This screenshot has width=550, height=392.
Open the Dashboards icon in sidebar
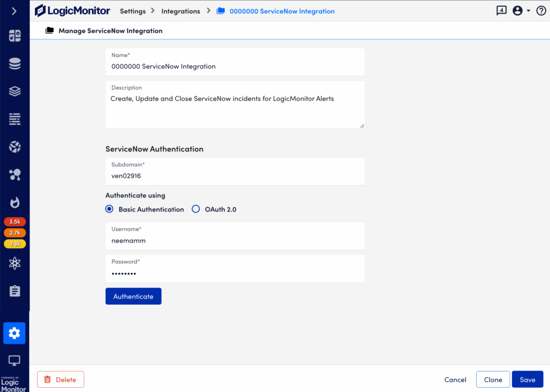pos(15,36)
